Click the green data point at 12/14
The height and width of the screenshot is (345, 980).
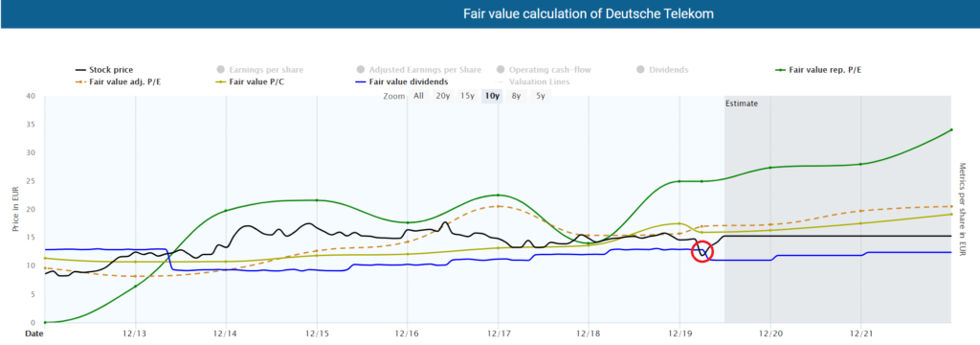coord(226,211)
